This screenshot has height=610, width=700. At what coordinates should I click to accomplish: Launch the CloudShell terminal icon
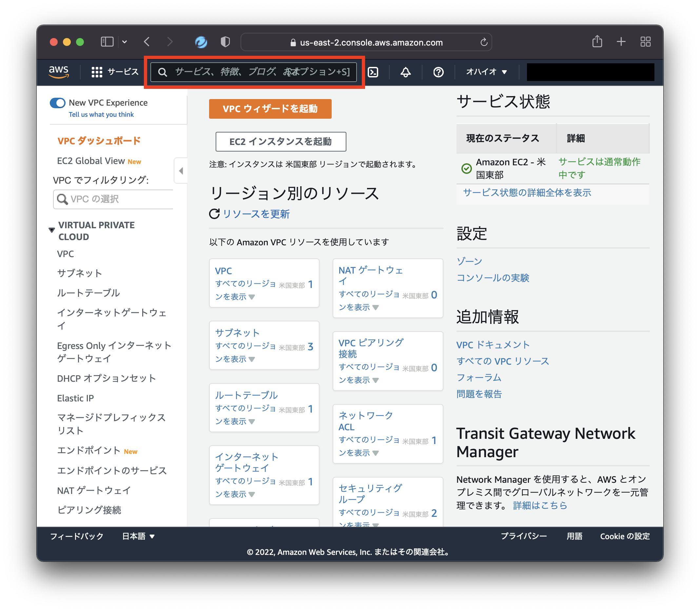pyautogui.click(x=374, y=72)
